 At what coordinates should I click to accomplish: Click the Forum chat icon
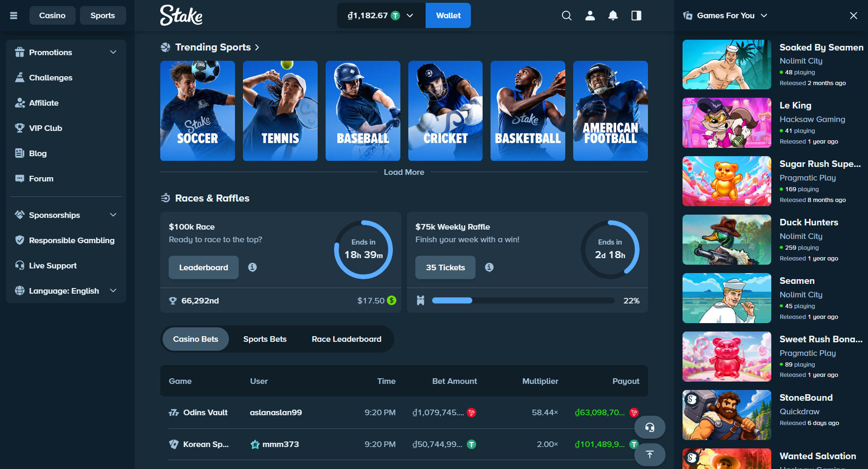[20, 178]
